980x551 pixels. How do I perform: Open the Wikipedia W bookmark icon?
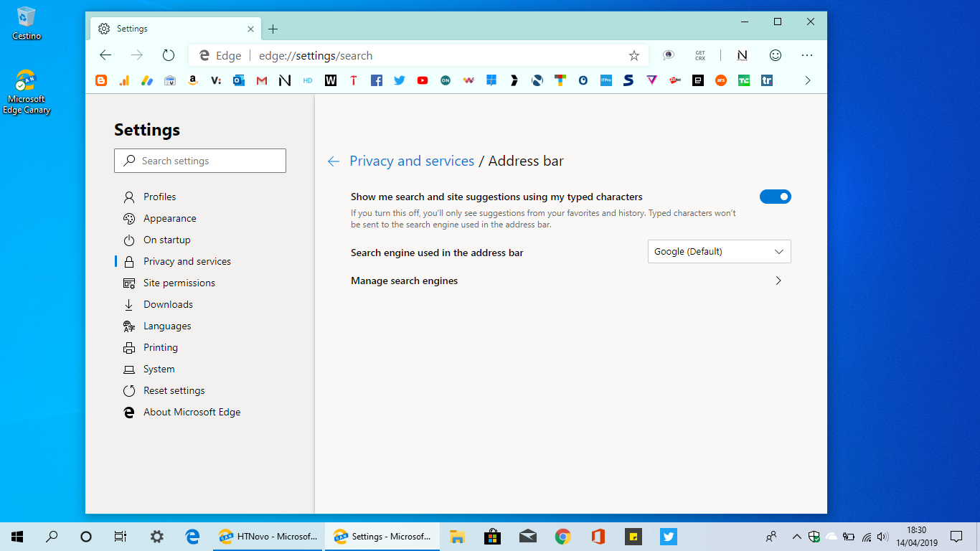(331, 80)
